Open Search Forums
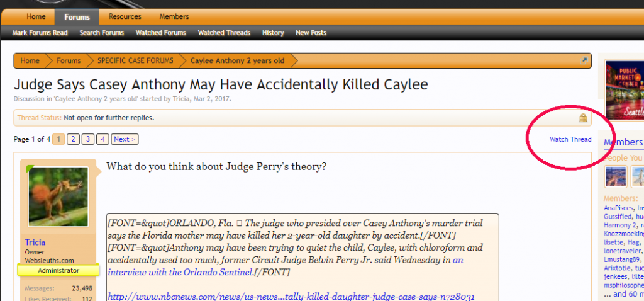The image size is (644, 301). click(x=102, y=33)
